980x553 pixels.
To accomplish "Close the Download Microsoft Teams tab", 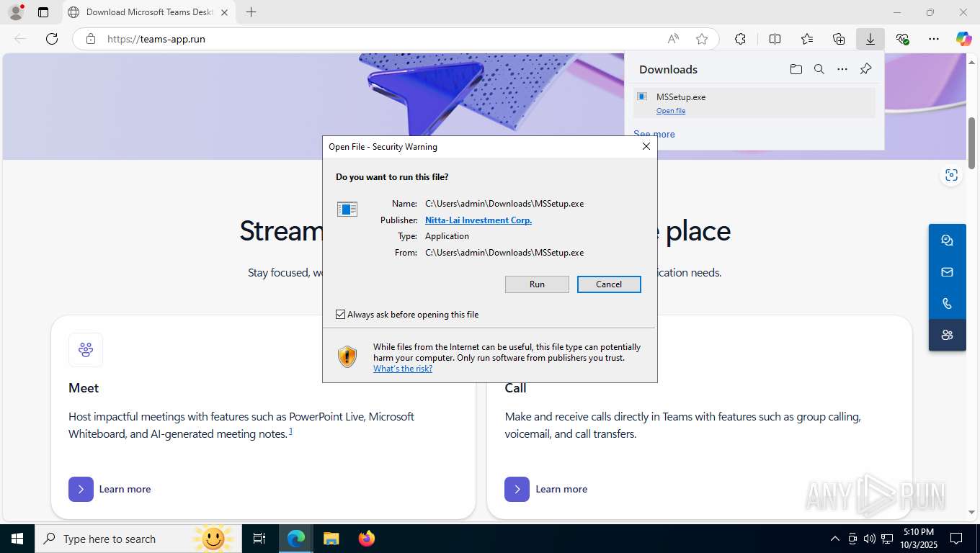I will (x=224, y=12).
